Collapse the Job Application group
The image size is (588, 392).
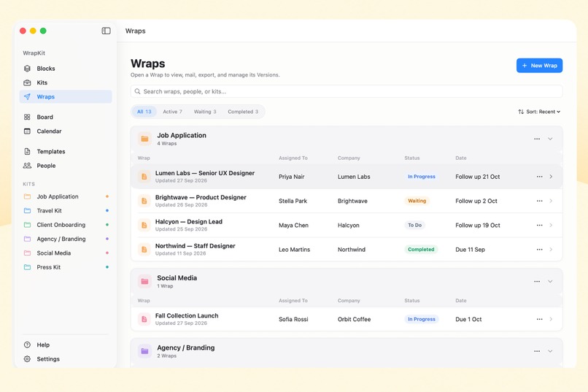(x=550, y=139)
